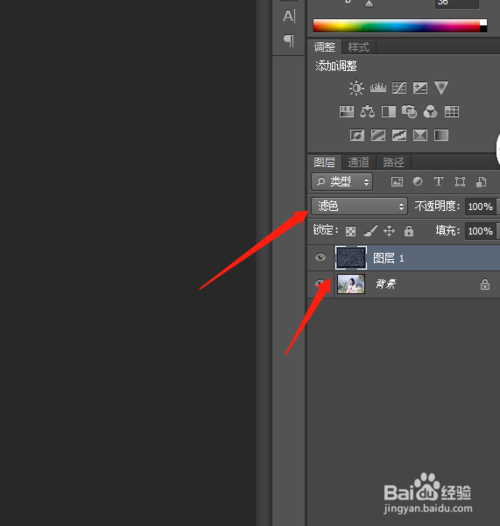The height and width of the screenshot is (526, 500).
Task: Hide 图层 1 with eye icon
Action: point(320,257)
